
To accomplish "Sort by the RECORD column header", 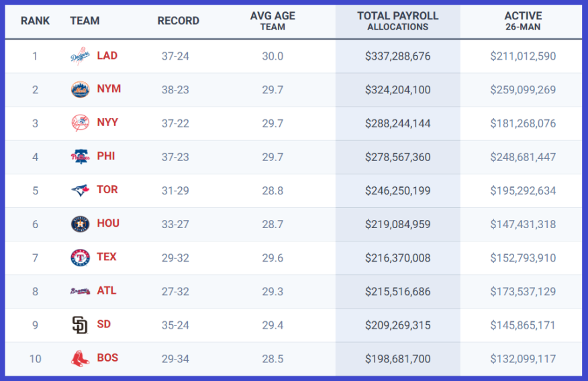I will click(x=178, y=21).
